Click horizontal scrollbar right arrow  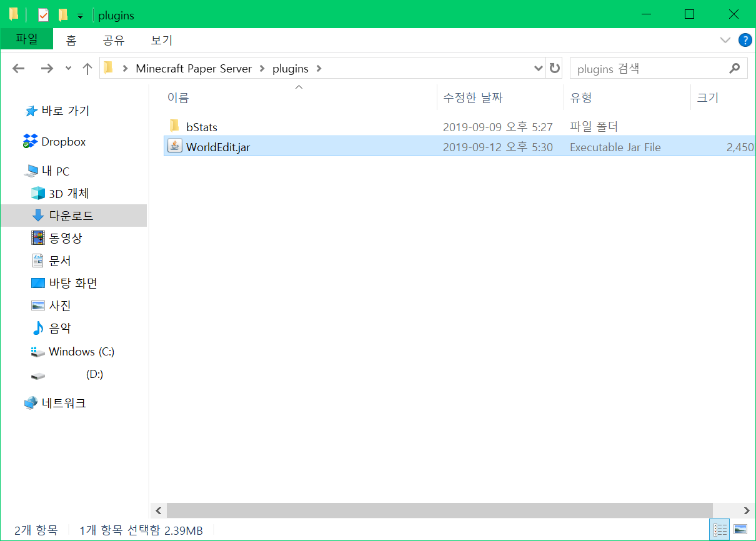click(x=748, y=510)
